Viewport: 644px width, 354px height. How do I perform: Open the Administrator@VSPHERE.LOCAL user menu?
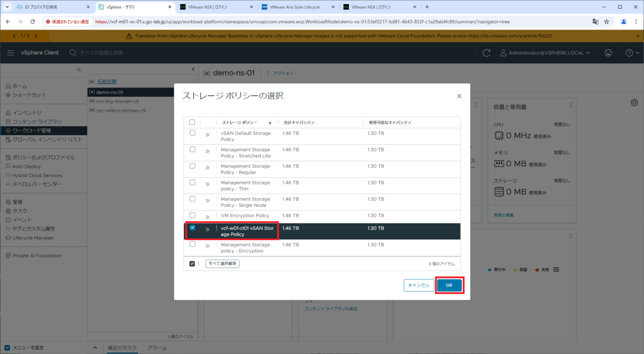tap(545, 53)
